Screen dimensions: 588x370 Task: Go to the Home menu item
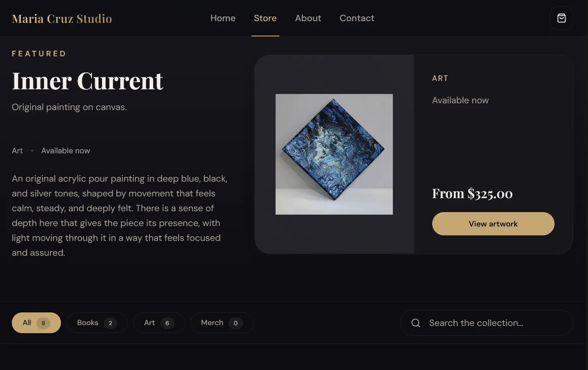pyautogui.click(x=223, y=18)
